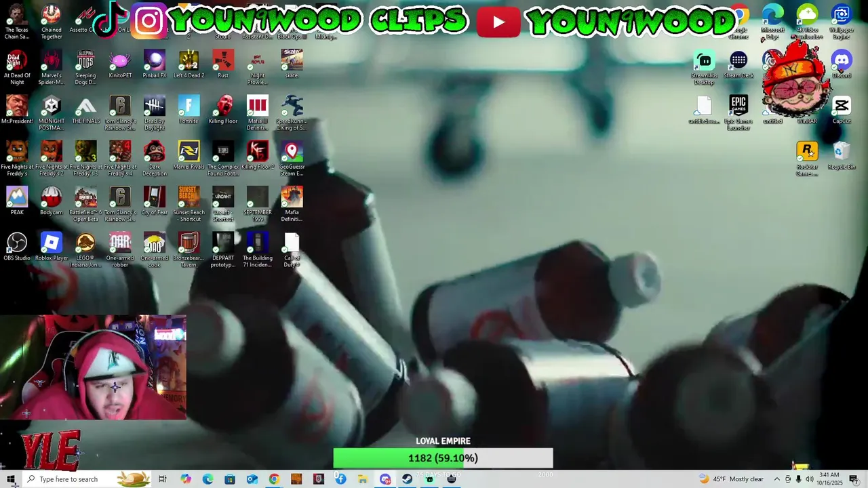This screenshot has width=868, height=488.
Task: Open the Windows Start menu
Action: [11, 479]
